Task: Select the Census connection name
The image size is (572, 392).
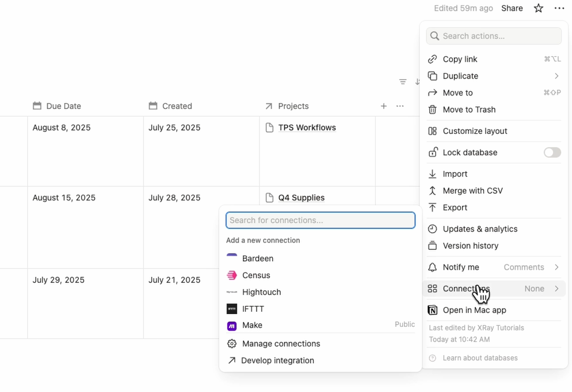Action: click(x=256, y=275)
